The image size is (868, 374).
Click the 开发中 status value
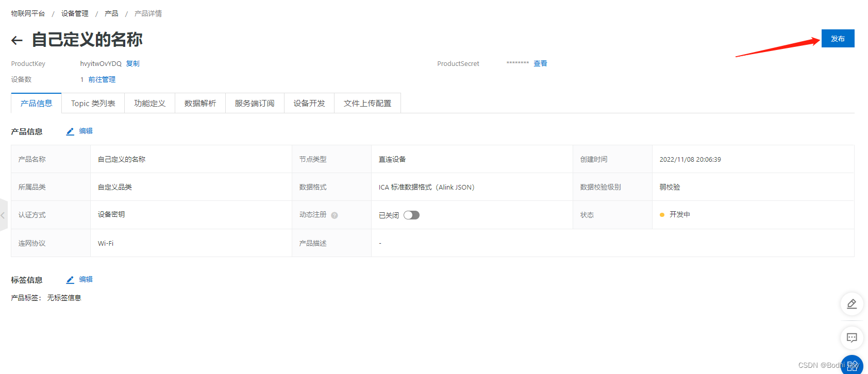click(x=679, y=214)
